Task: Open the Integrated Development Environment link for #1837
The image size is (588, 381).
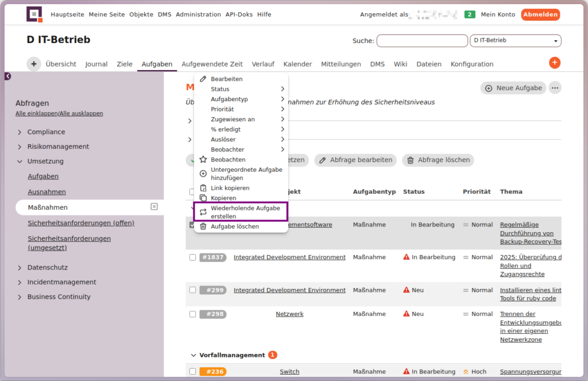Action: (289, 257)
